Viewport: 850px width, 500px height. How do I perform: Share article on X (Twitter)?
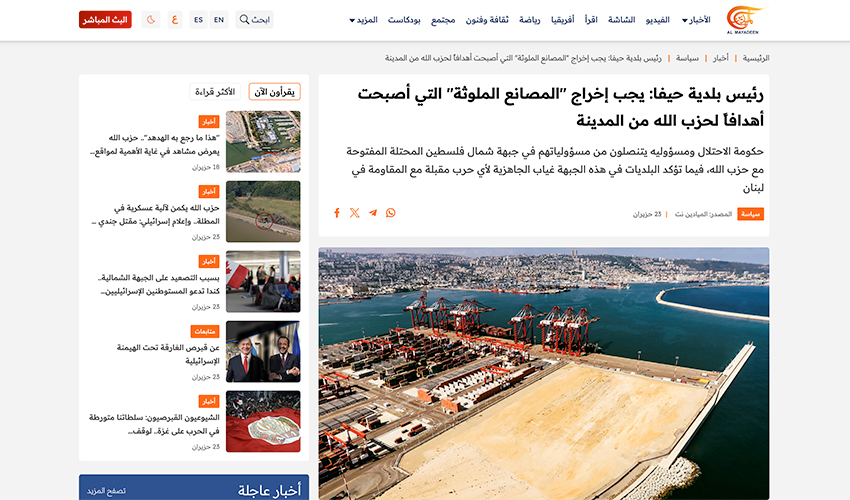[355, 213]
